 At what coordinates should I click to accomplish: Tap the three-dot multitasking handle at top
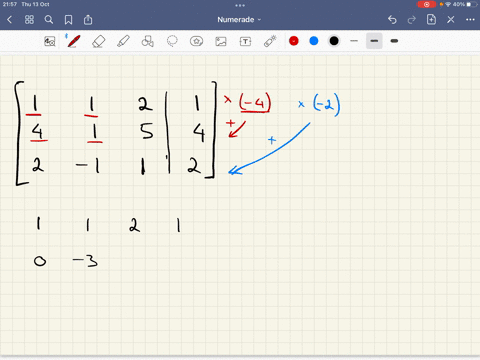point(240,5)
